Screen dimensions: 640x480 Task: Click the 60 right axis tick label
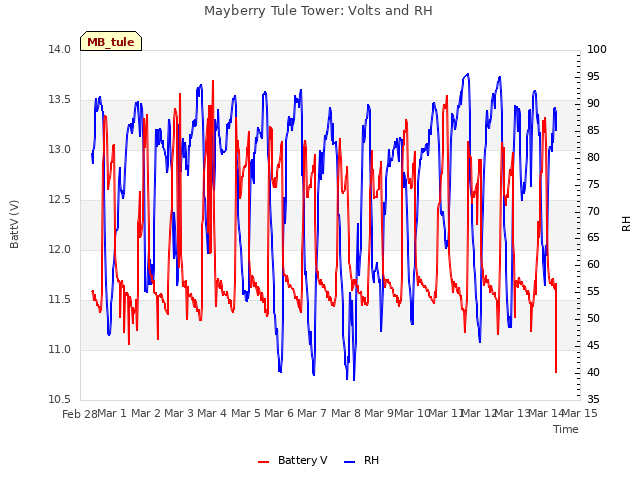point(593,264)
